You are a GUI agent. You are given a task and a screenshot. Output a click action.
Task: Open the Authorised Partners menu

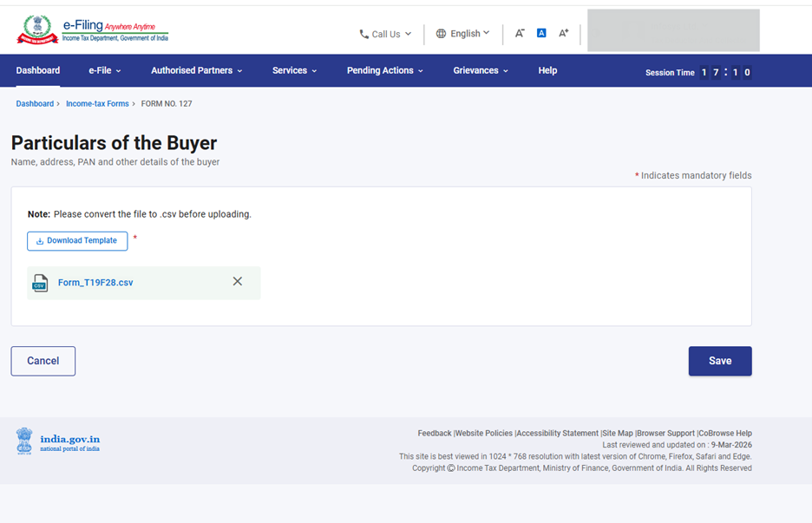196,70
